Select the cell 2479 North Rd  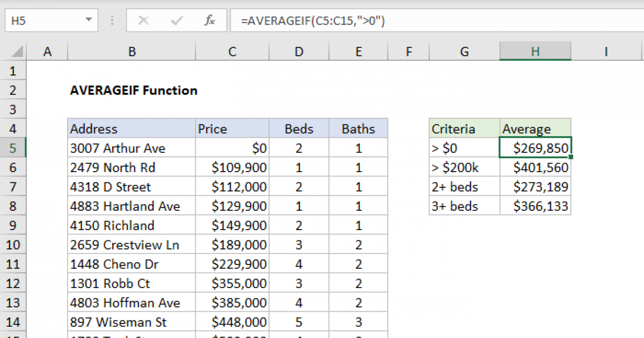[x=131, y=167]
